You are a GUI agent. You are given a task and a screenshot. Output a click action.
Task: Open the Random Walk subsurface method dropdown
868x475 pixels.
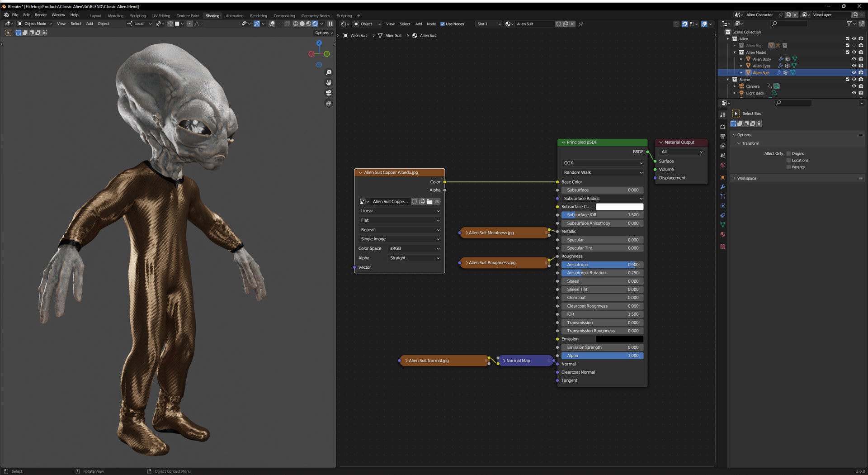click(x=603, y=172)
